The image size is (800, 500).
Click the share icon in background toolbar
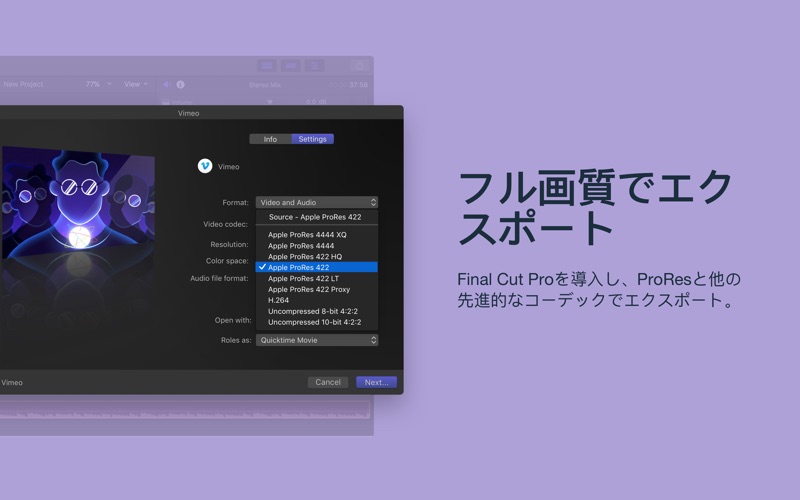point(360,65)
